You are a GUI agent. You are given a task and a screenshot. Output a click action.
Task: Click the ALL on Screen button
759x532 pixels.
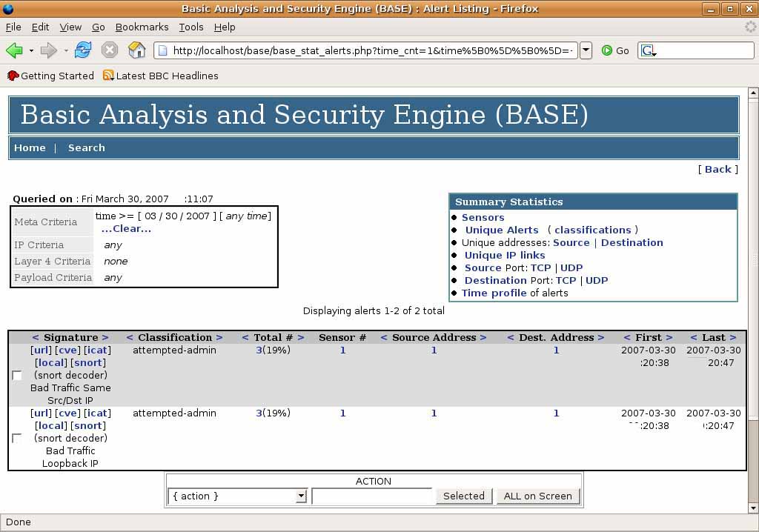point(538,496)
